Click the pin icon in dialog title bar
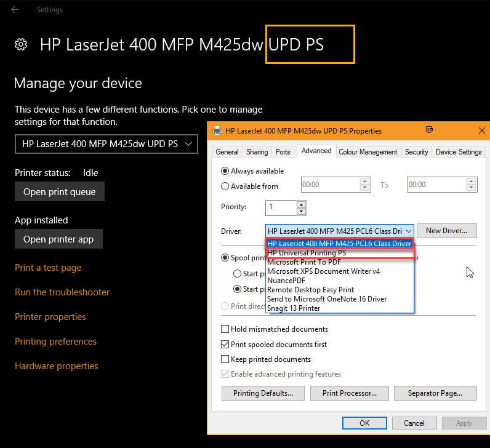 (429, 130)
